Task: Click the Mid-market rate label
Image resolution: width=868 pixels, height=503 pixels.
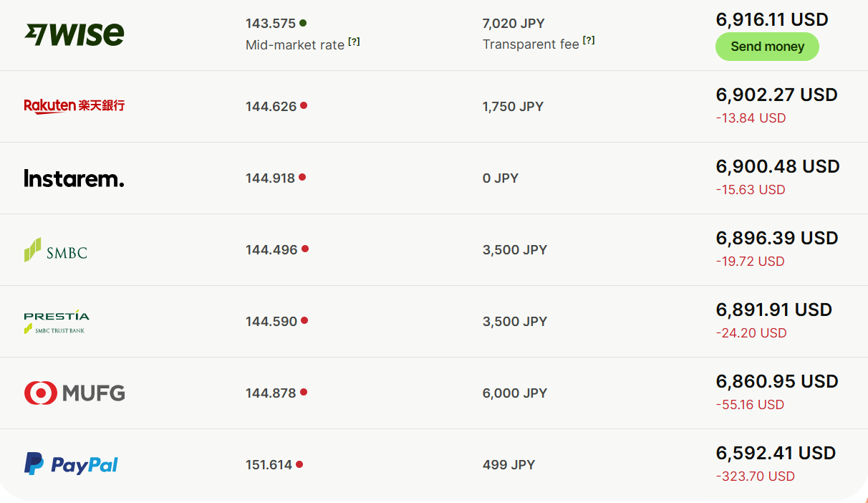Action: [x=295, y=45]
